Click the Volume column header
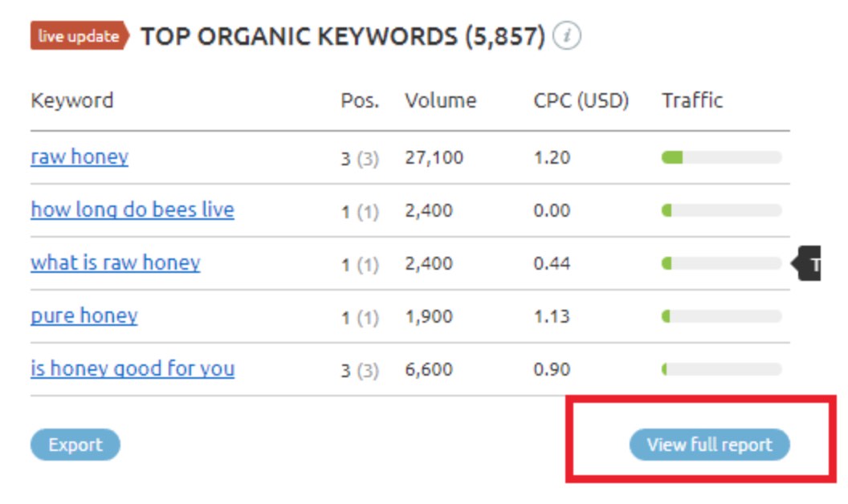 pyautogui.click(x=440, y=101)
